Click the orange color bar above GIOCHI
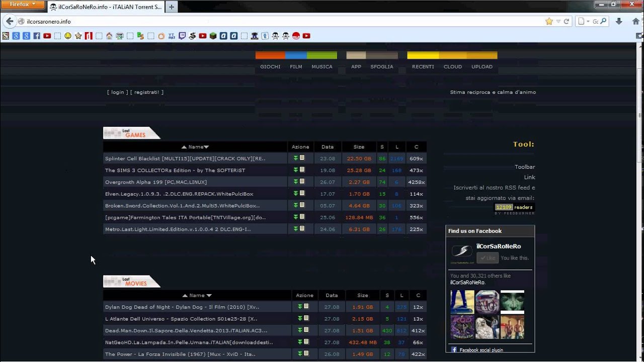 click(x=270, y=55)
